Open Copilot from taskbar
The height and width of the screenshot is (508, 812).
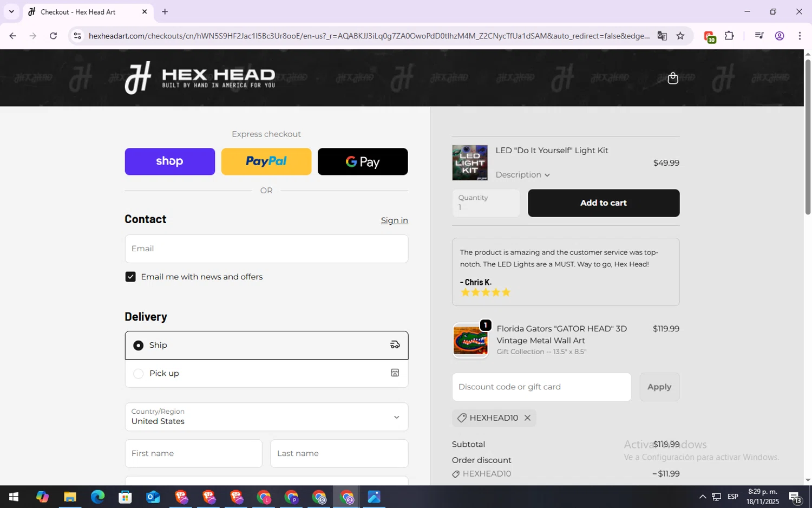point(42,497)
